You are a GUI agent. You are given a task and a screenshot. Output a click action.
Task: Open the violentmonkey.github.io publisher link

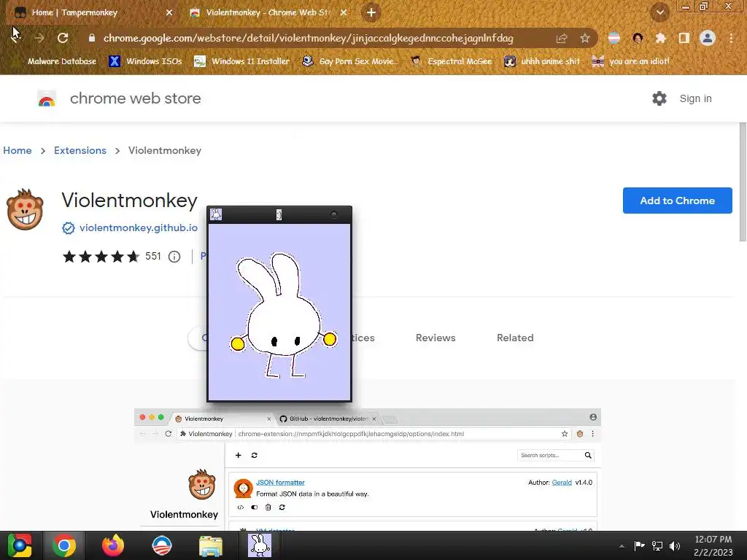[139, 228]
